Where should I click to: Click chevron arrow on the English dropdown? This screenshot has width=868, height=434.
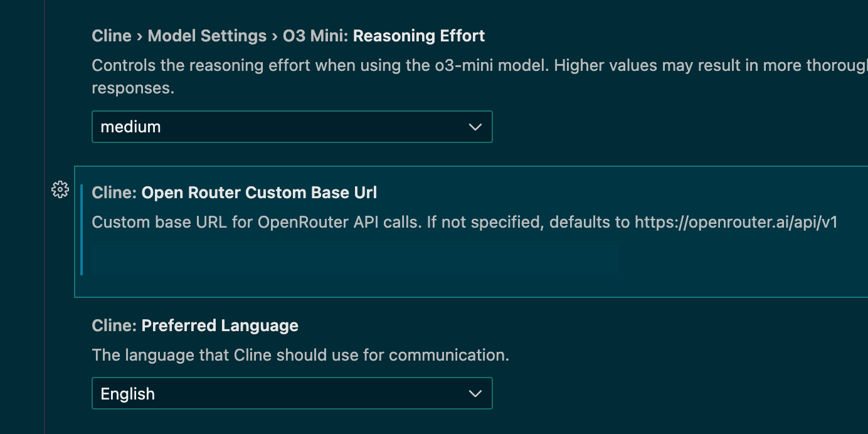point(475,394)
